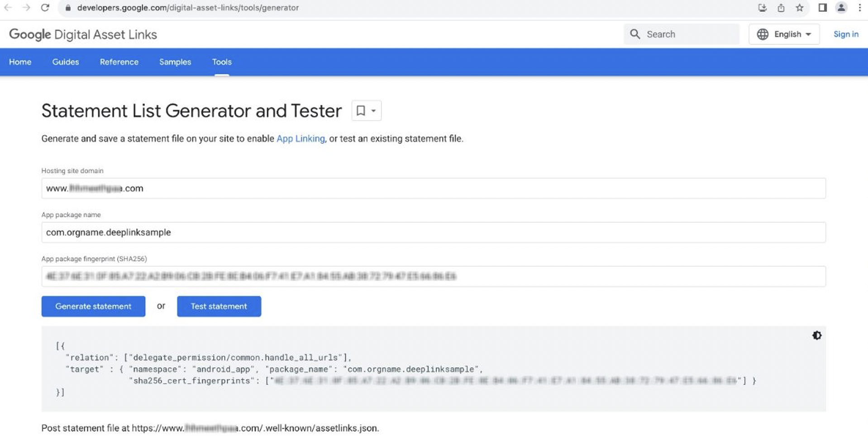This screenshot has height=440, width=868.
Task: Toggle dark mode on the code output block
Action: pos(817,335)
